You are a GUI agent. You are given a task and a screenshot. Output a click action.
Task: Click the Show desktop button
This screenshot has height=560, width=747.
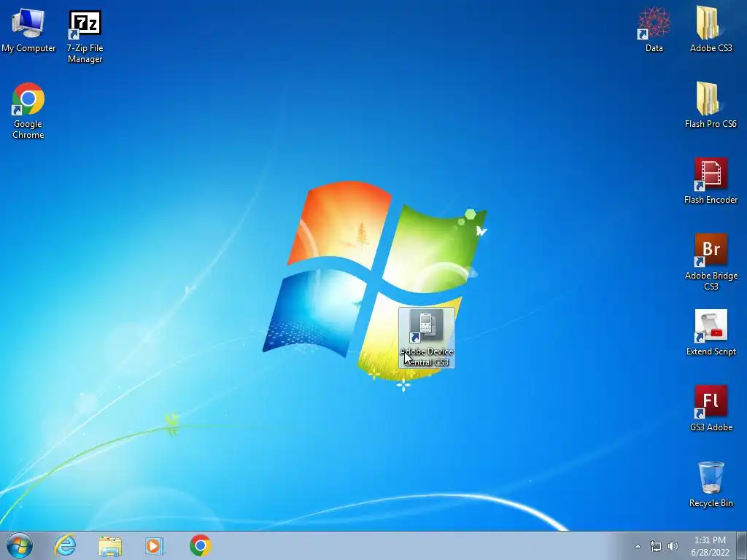(x=742, y=545)
